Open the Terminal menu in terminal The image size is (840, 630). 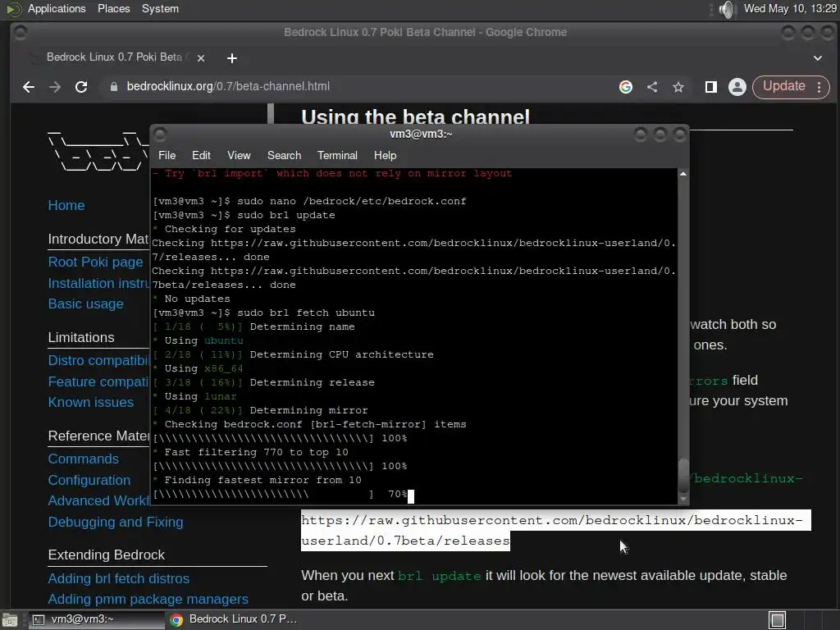[x=337, y=155]
